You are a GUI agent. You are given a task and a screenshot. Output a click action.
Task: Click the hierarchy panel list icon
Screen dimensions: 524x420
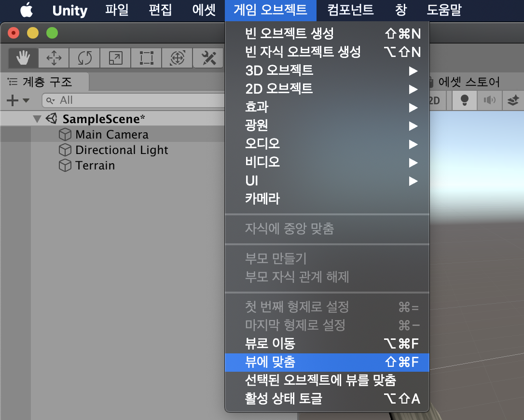pos(13,82)
